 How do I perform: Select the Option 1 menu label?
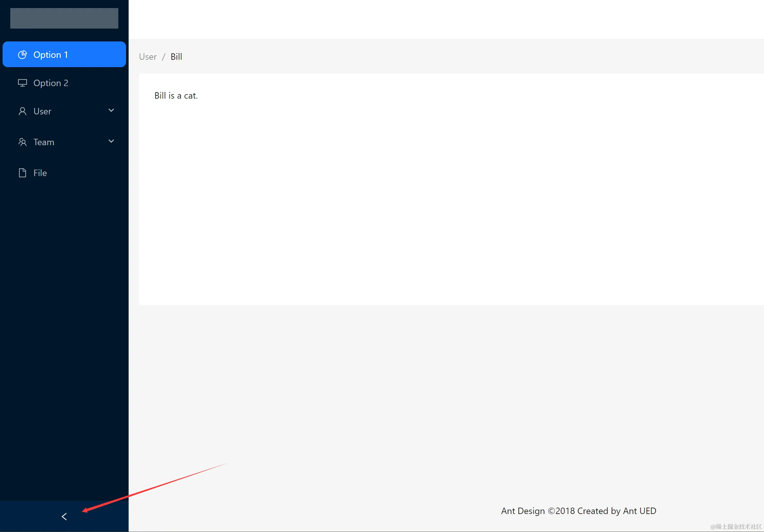tap(50, 55)
